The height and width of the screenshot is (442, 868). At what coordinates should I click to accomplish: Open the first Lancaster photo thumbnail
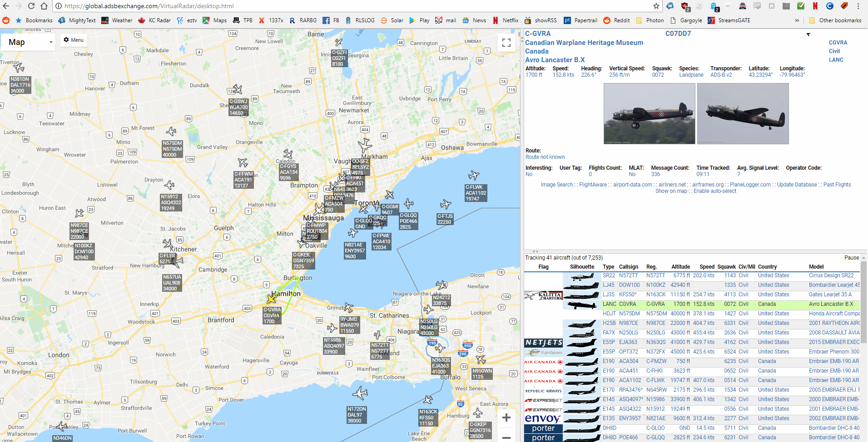click(649, 114)
